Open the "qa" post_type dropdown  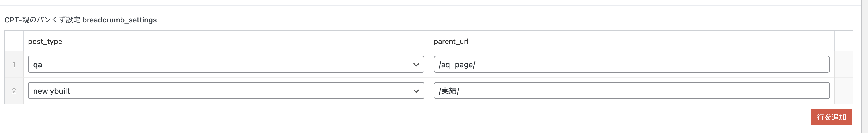[x=226, y=64]
